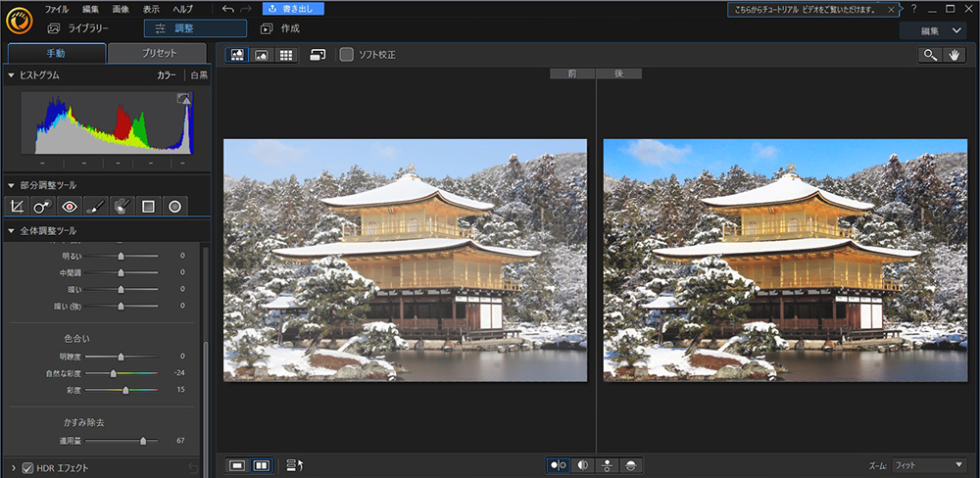Image resolution: width=980 pixels, height=478 pixels.
Task: Click the 自然な彩度 slider handle
Action: pyautogui.click(x=113, y=373)
